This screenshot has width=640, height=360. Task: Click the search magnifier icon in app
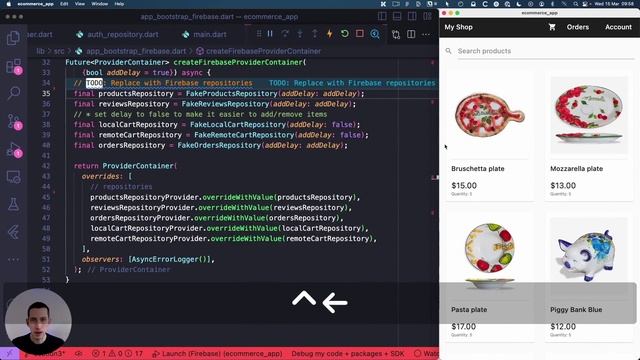tap(449, 51)
